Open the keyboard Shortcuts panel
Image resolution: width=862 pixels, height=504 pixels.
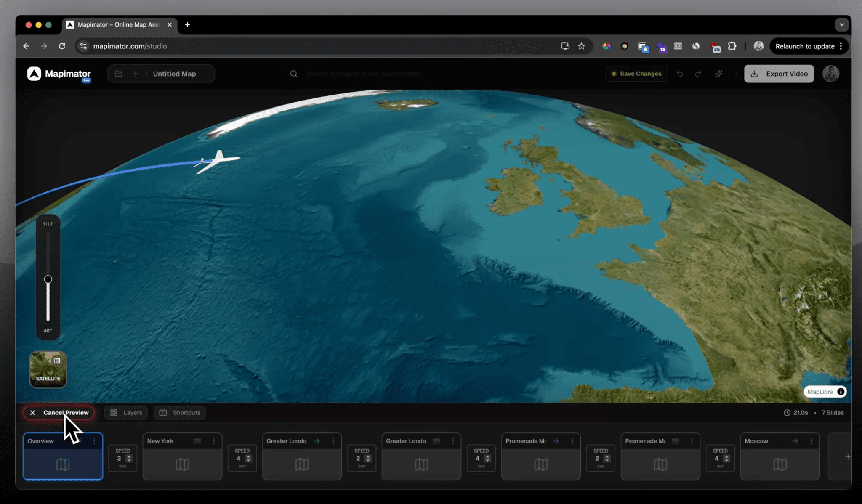pyautogui.click(x=179, y=413)
